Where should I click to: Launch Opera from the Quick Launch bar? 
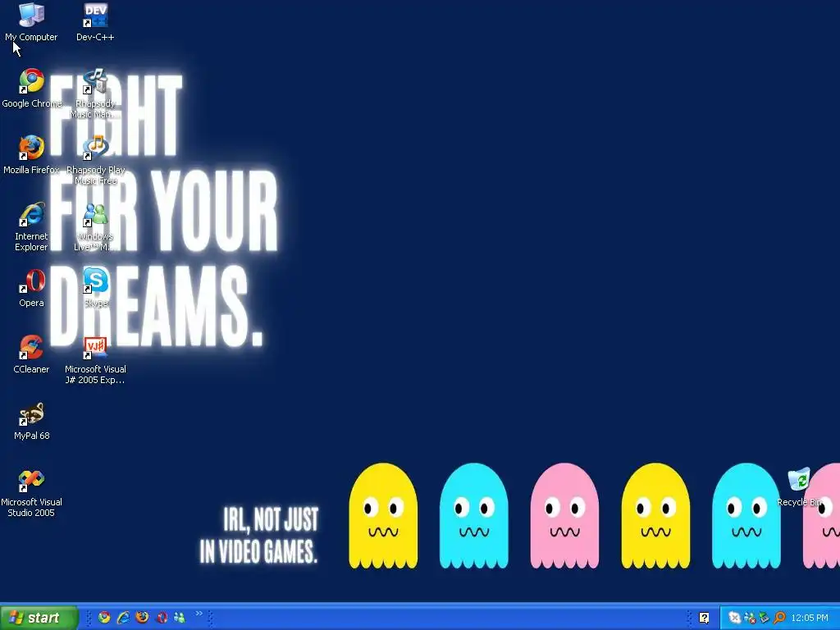pyautogui.click(x=162, y=618)
